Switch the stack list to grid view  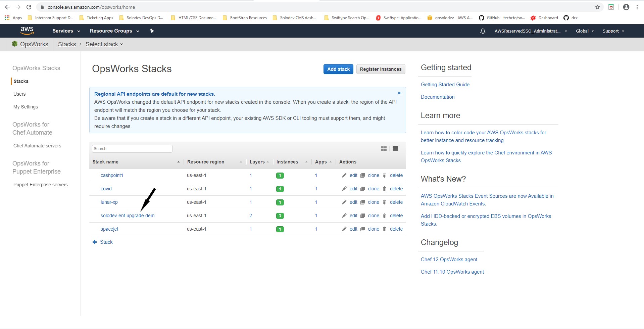(384, 149)
